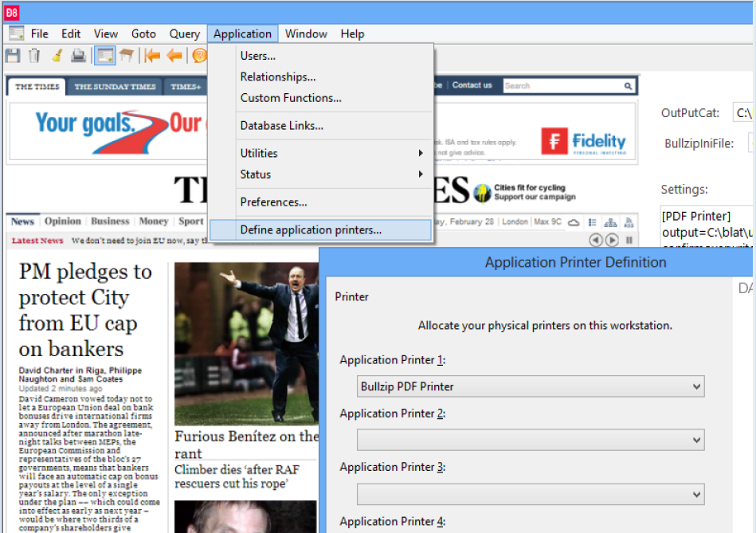Viewport: 756px width, 533px height.
Task: Click the OutPutCat input field
Action: click(x=743, y=113)
